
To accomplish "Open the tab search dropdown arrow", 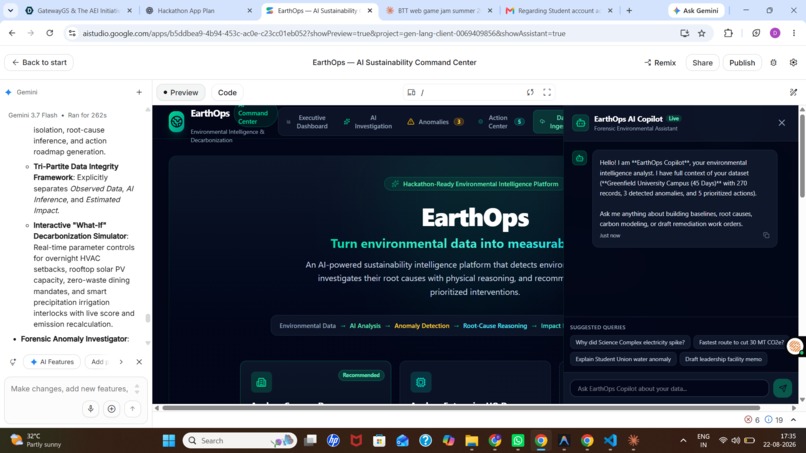I will [x=10, y=10].
